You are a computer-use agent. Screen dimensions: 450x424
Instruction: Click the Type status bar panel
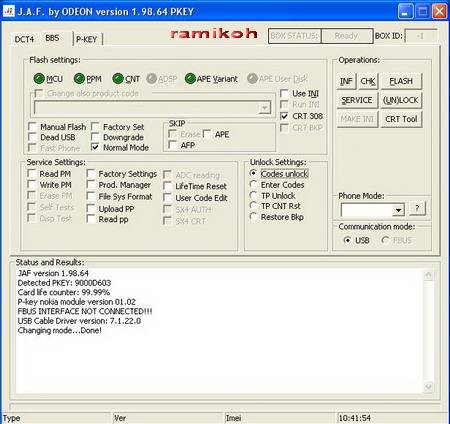(x=57, y=418)
